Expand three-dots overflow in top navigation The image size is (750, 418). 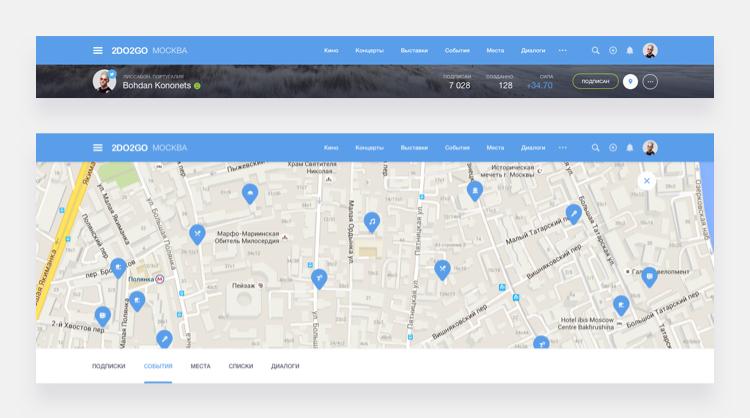562,50
